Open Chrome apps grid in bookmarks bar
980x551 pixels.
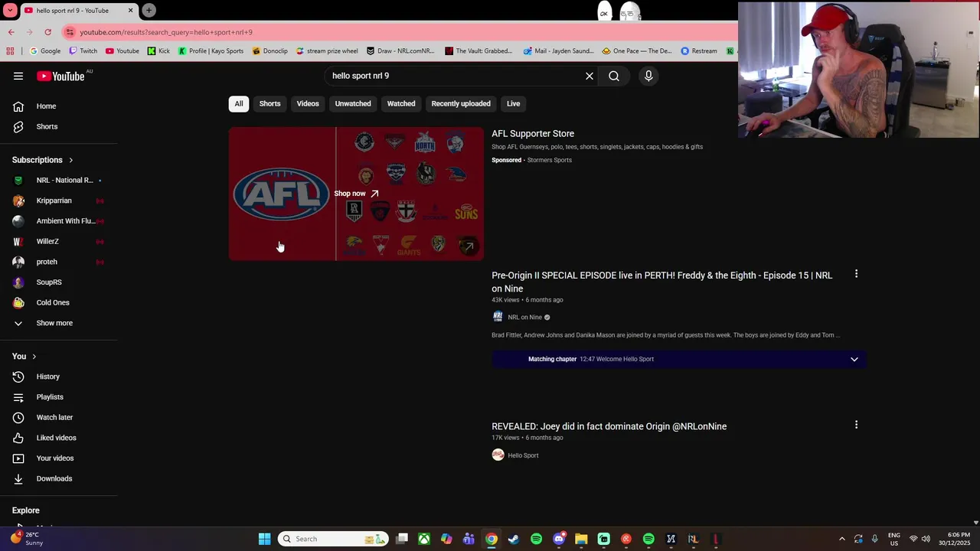10,51
